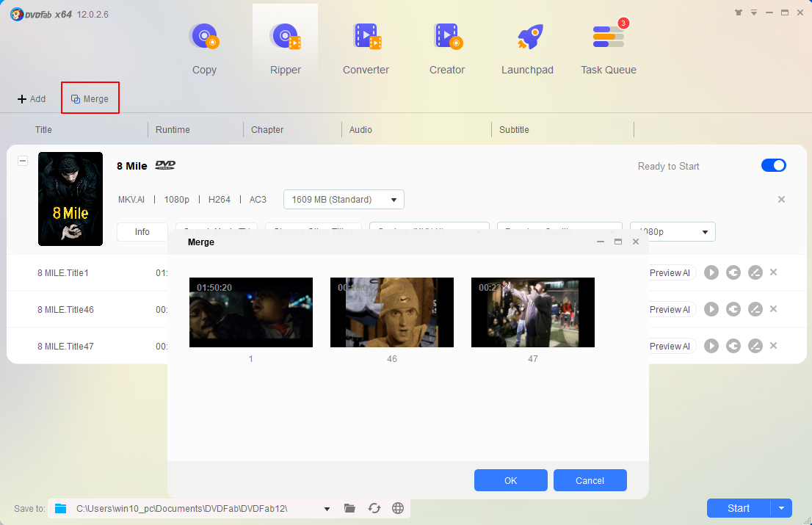Open advanced settings icon for 8 MILE.Title46
812x525 pixels.
(733, 309)
